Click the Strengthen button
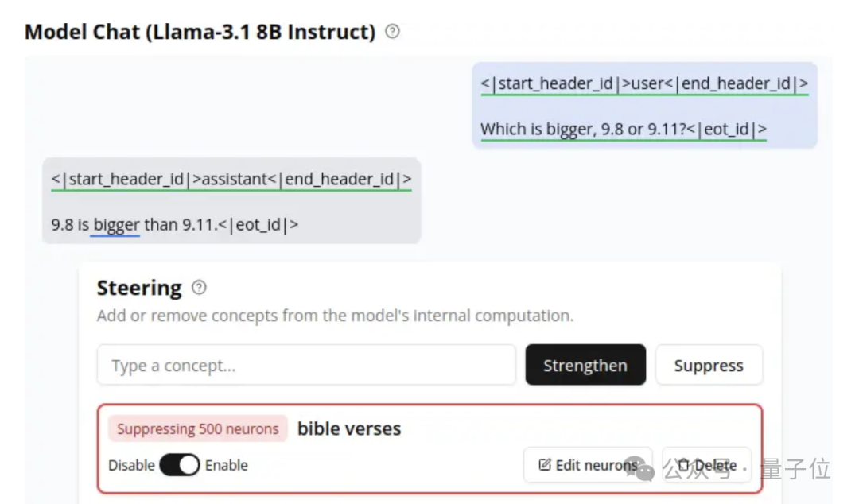 [x=585, y=365]
